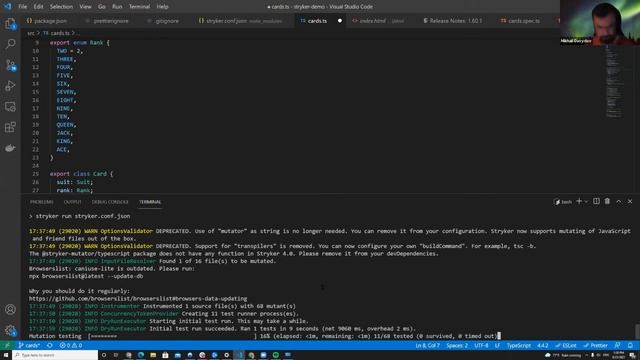
Task: Add a new terminal with plus icon
Action: point(579,201)
